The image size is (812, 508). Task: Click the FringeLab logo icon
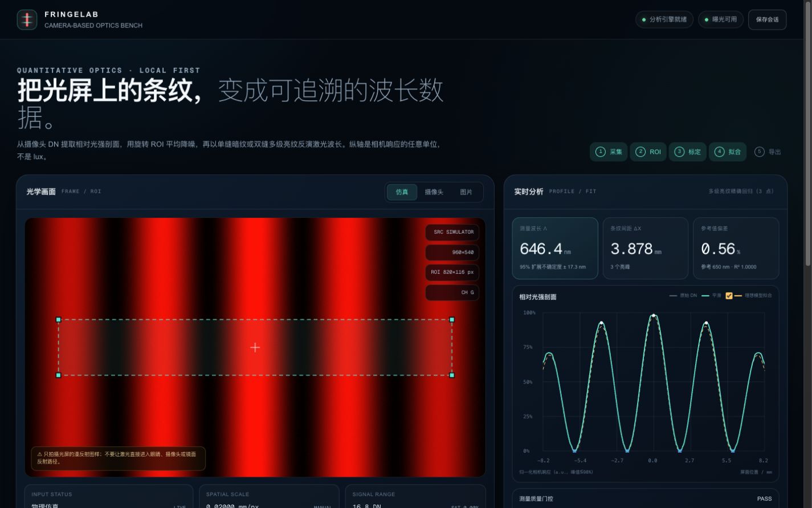[x=27, y=19]
